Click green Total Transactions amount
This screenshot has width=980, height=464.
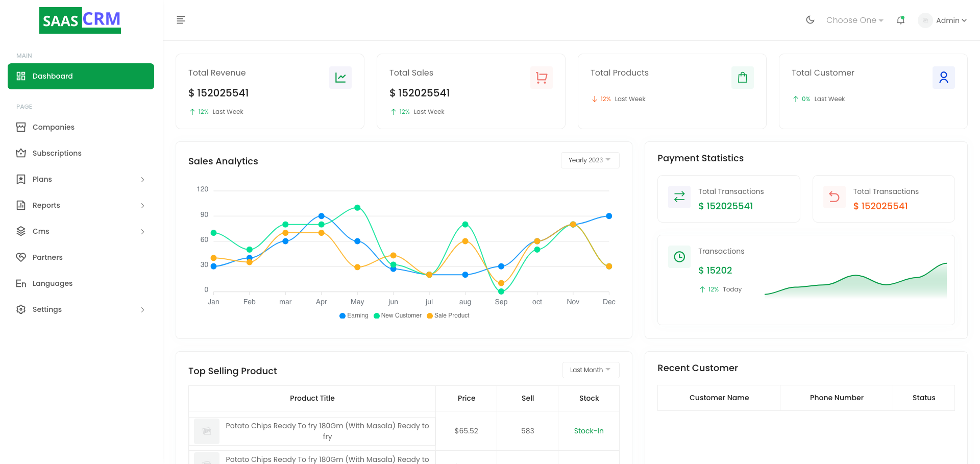[725, 206]
